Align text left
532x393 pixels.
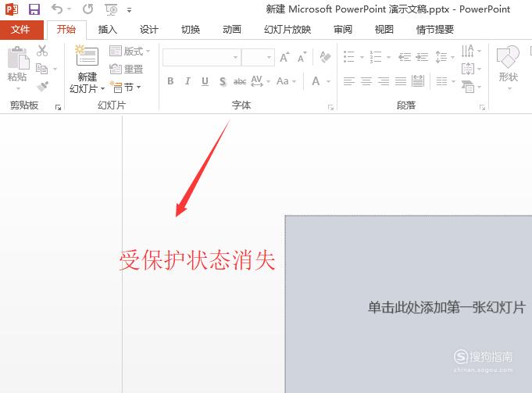coord(348,81)
